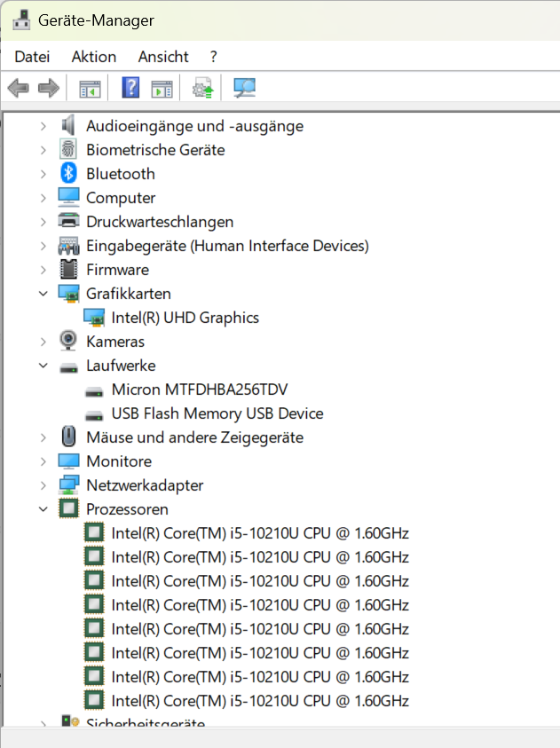Click the update driver toolbar icon
This screenshot has width=560, height=748.
point(202,88)
